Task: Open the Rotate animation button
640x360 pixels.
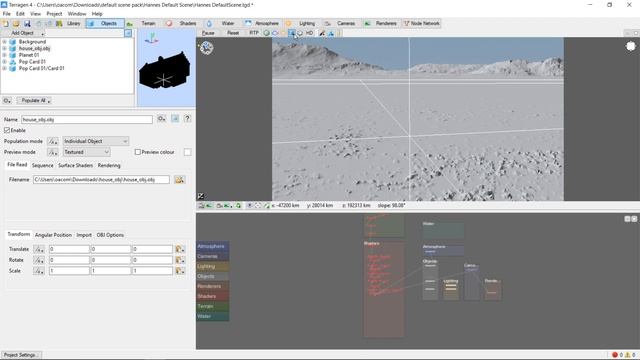Action: tap(39, 260)
